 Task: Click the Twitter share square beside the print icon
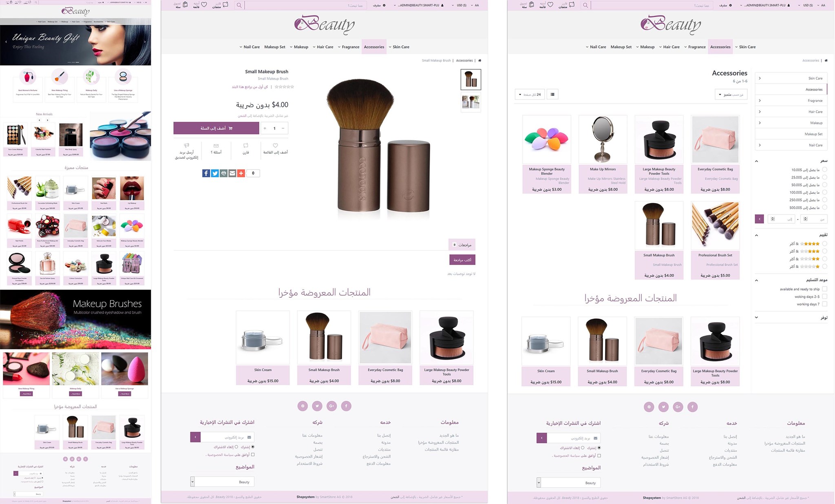215,173
